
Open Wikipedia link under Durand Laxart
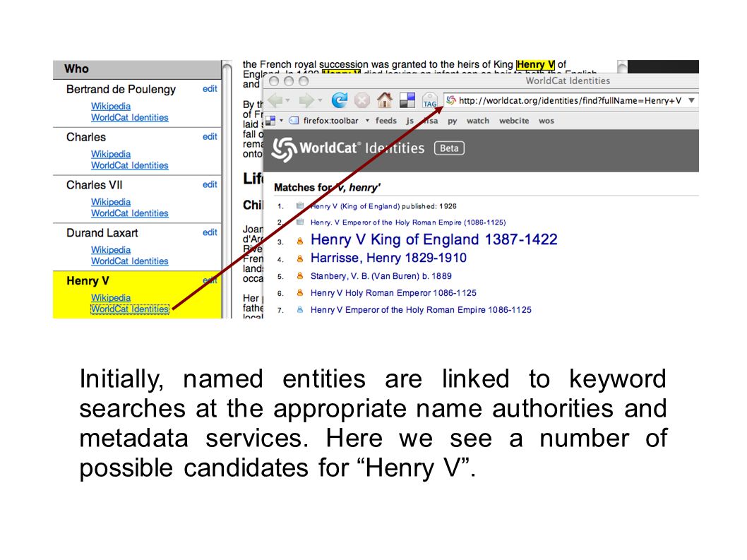click(x=111, y=250)
